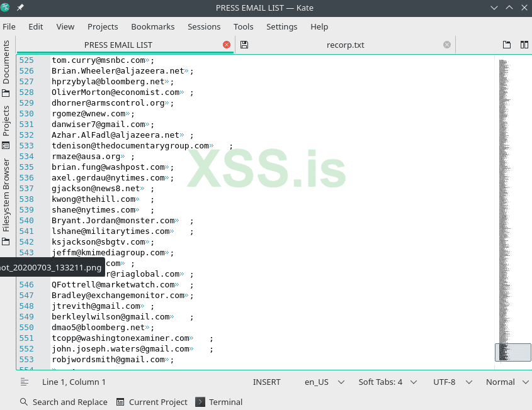Image resolution: width=532 pixels, height=410 pixels.
Task: Toggle the Current Project panel
Action: [x=155, y=402]
